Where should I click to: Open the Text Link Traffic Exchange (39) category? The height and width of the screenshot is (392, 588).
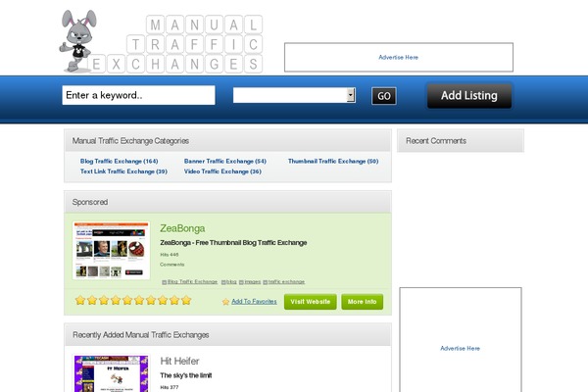123,171
